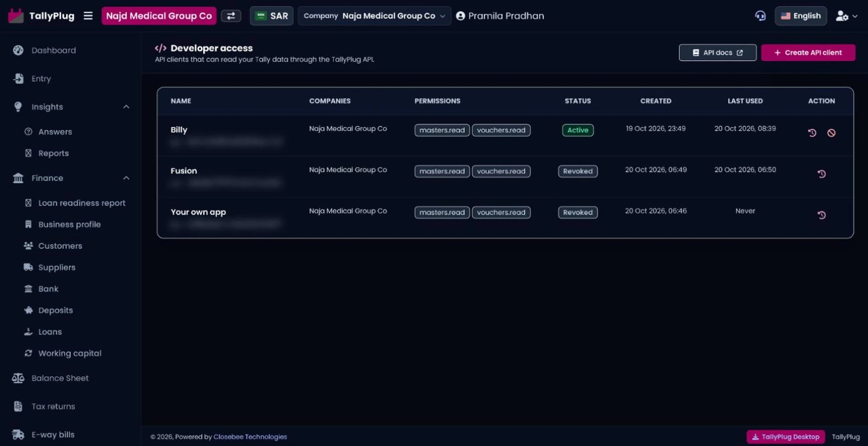Click the SAR currency selector

(x=272, y=16)
